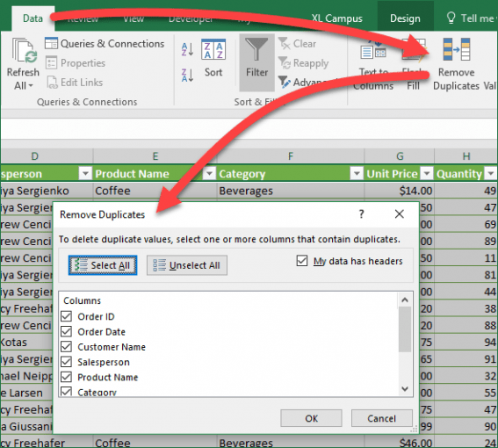
Task: Click column list scroll up arrow
Action: coord(405,300)
